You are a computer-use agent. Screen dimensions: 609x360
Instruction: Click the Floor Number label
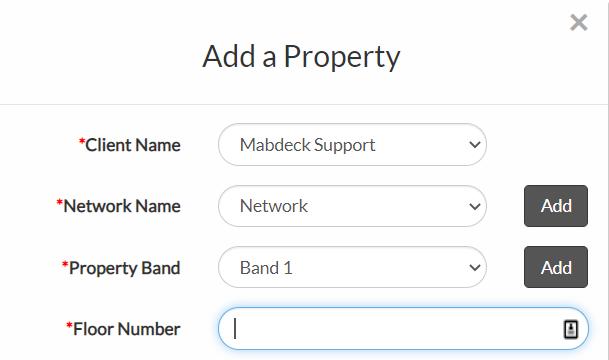[x=127, y=329]
